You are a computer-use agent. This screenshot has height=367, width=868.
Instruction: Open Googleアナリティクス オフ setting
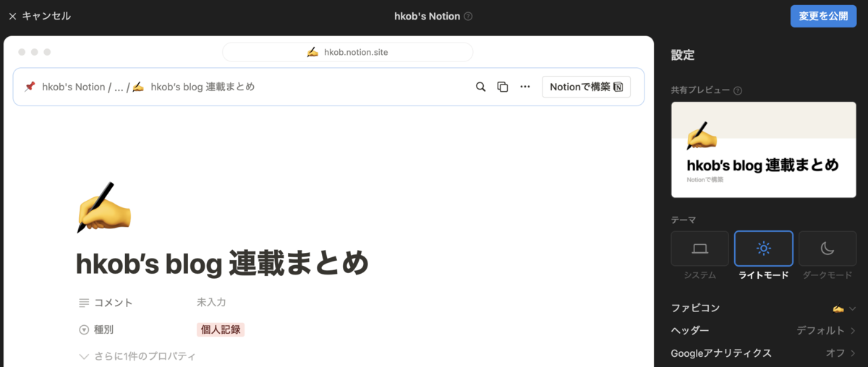coord(764,353)
